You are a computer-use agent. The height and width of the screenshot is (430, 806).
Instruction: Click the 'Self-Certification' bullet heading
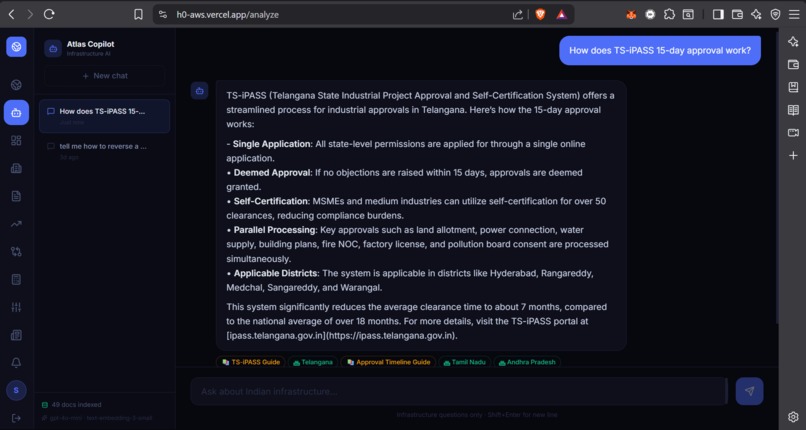[271, 201]
